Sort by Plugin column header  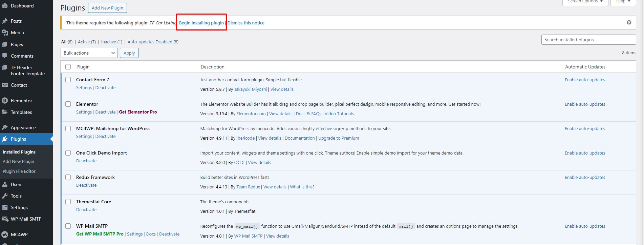click(x=83, y=67)
